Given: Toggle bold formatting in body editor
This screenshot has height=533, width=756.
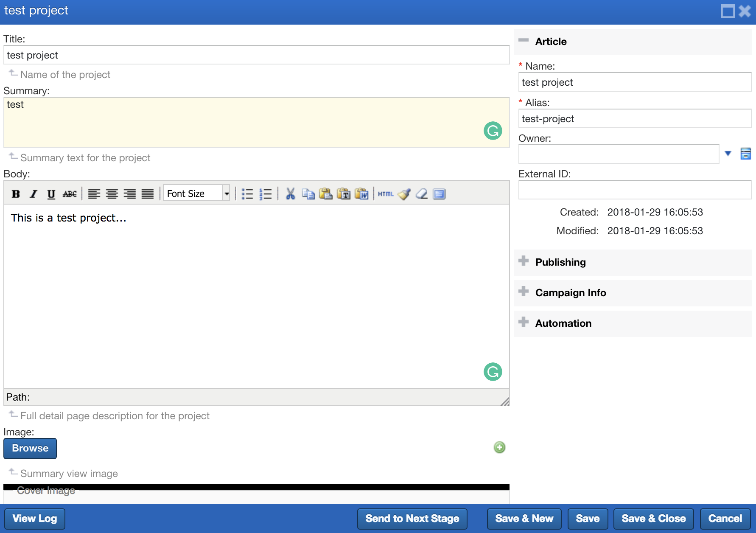Looking at the screenshot, I should click(16, 194).
